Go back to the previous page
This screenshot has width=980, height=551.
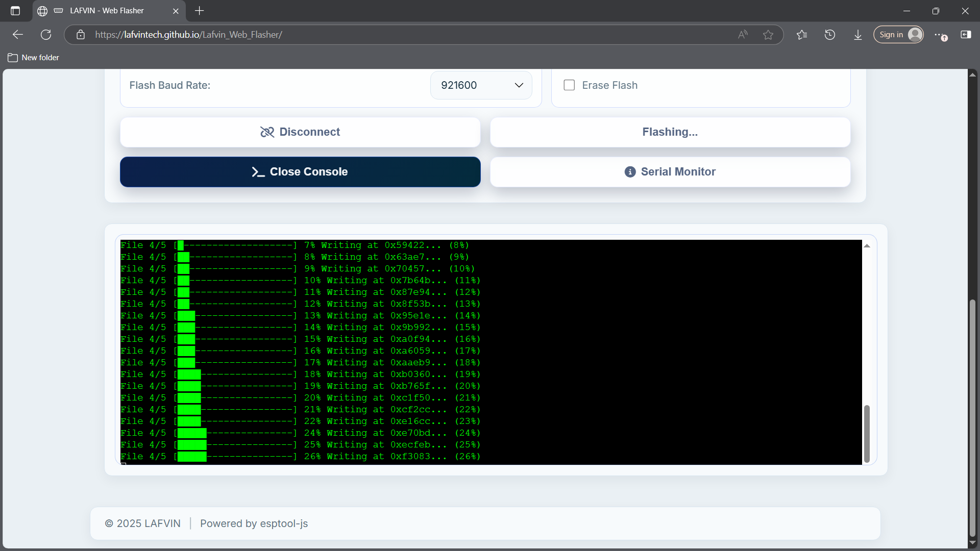18,35
